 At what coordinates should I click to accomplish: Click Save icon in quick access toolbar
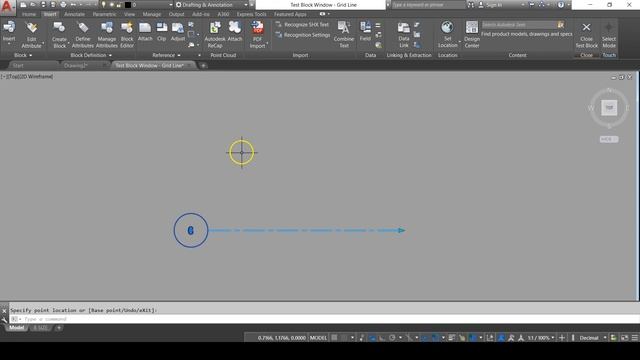pyautogui.click(x=43, y=5)
